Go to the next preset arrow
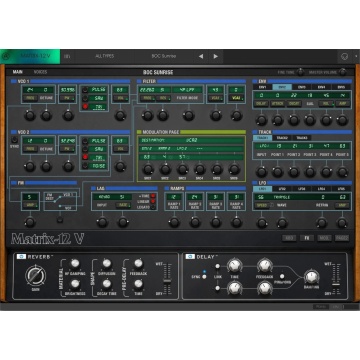This screenshot has width=360, height=360. coord(216,56)
